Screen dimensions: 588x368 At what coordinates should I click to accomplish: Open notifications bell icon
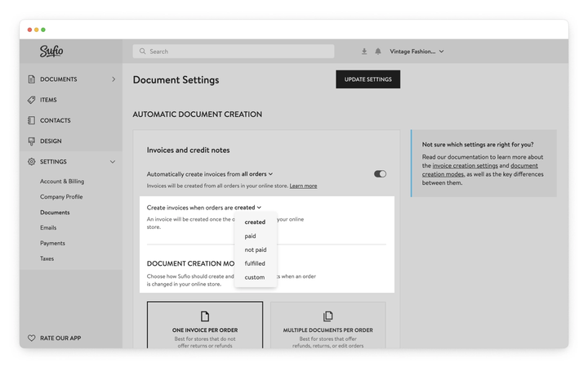coord(378,52)
